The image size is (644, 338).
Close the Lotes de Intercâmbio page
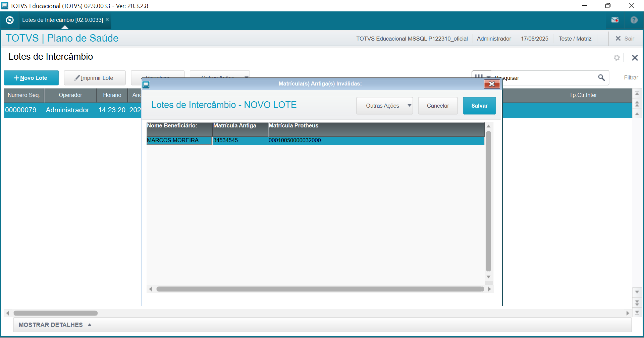(635, 58)
